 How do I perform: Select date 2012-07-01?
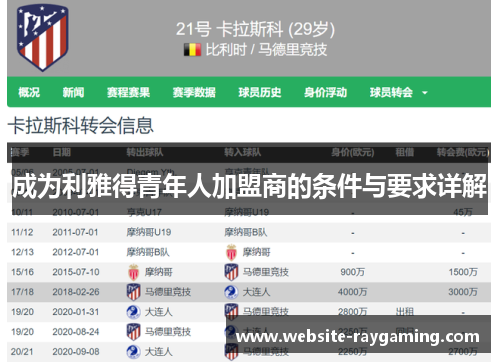coord(76,252)
